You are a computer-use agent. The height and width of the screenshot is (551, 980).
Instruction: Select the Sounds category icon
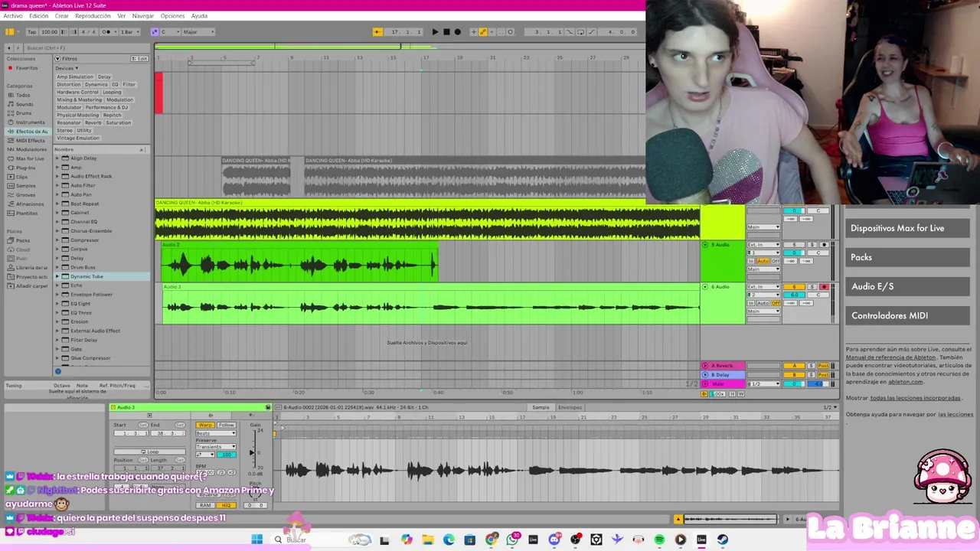(x=11, y=104)
